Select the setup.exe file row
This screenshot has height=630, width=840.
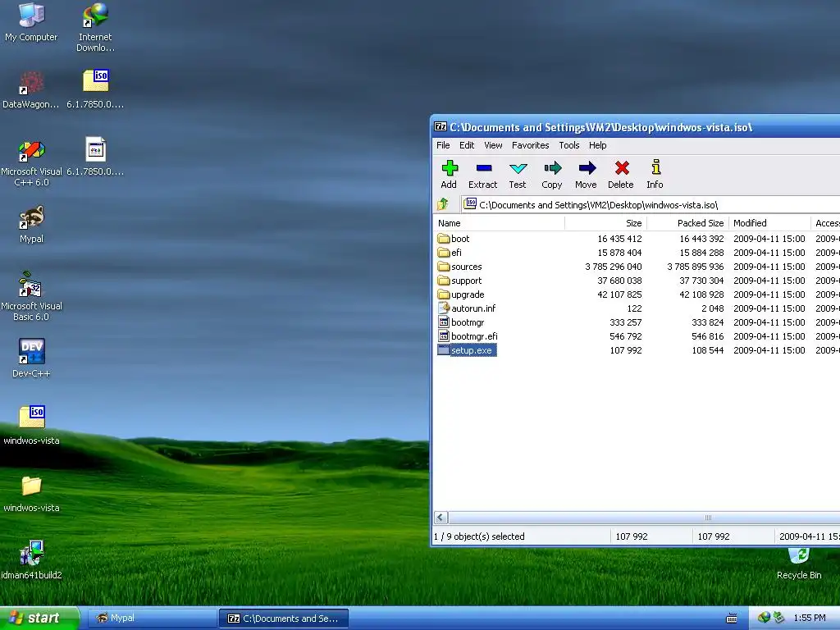click(x=637, y=349)
